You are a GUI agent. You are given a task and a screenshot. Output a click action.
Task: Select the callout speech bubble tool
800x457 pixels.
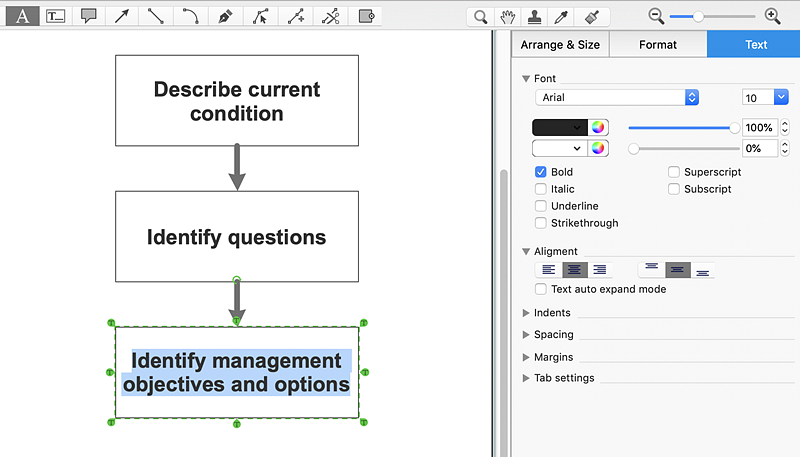point(89,16)
